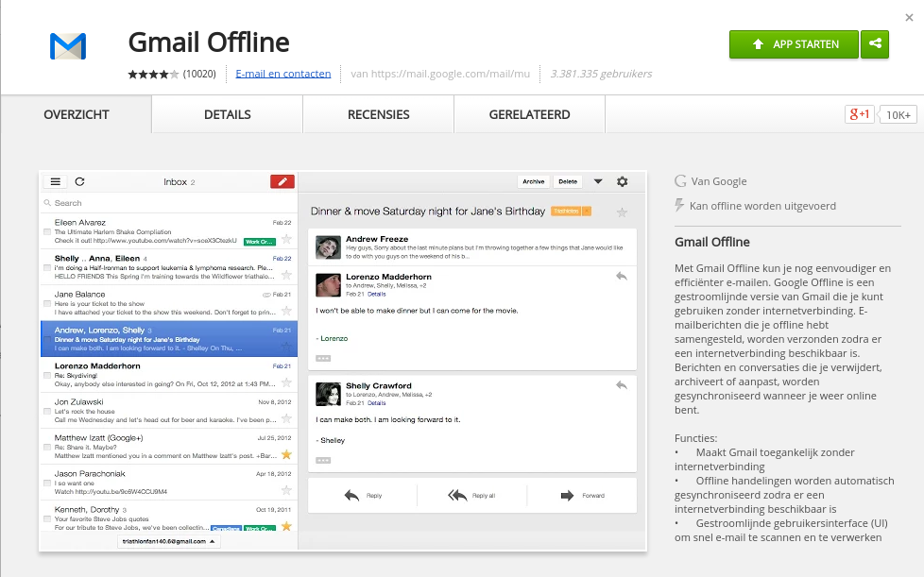This screenshot has height=577, width=924.
Task: Open the Gerelateerd tab
Action: point(529,114)
